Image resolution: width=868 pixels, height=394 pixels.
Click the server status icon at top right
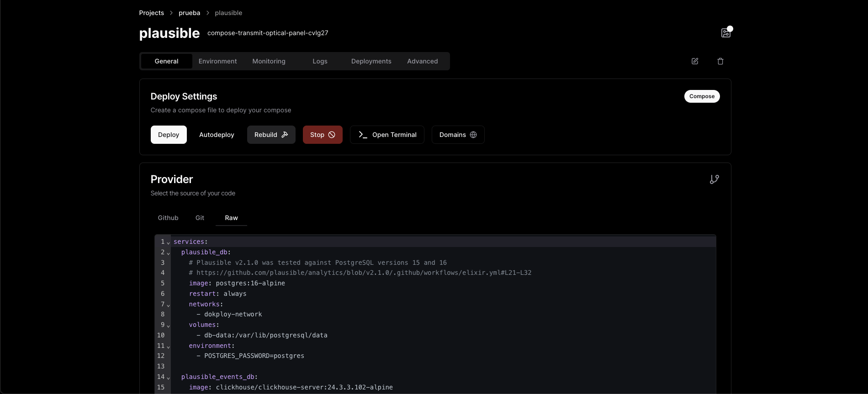(725, 33)
